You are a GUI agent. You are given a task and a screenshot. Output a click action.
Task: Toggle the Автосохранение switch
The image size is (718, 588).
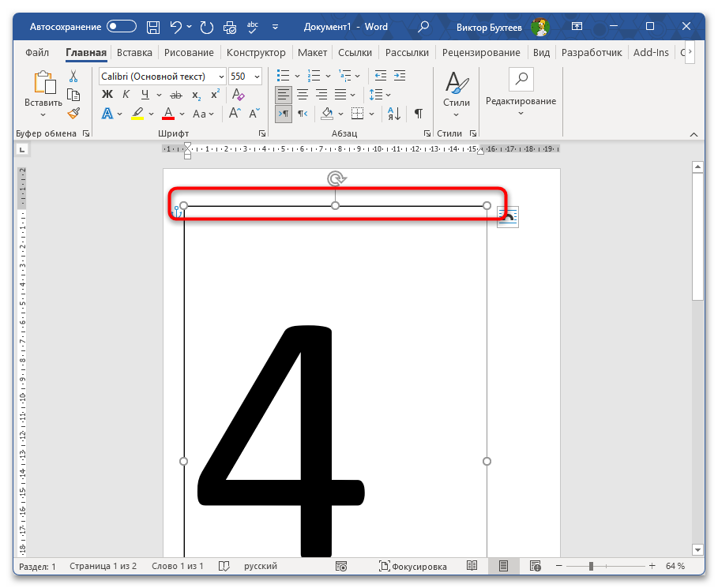coord(122,26)
